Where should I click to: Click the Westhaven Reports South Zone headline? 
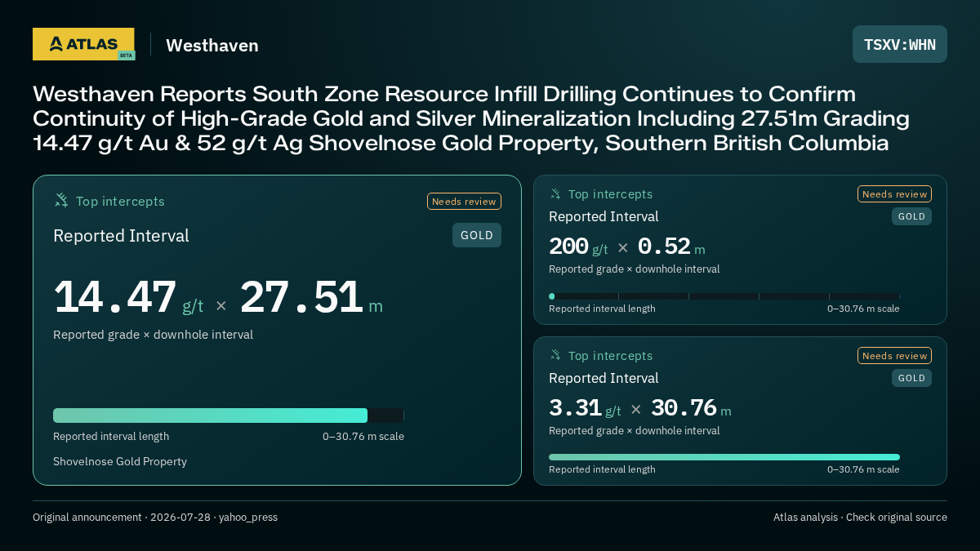471,118
